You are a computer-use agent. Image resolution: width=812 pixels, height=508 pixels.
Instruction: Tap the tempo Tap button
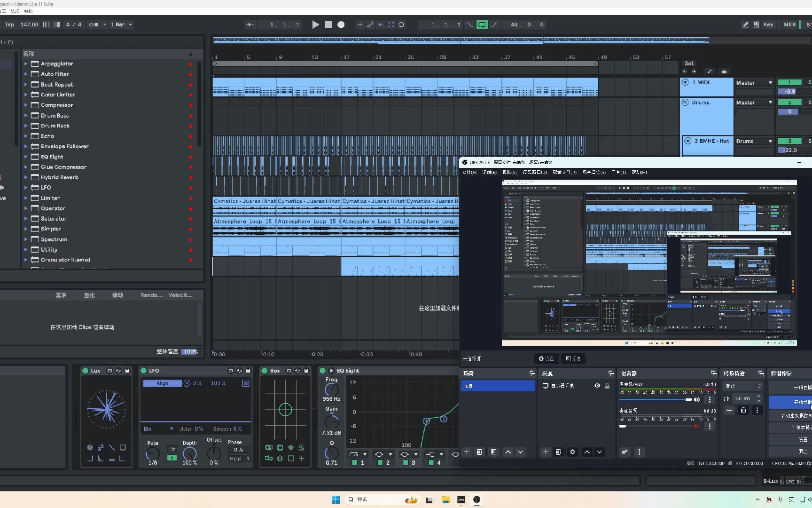pos(9,24)
